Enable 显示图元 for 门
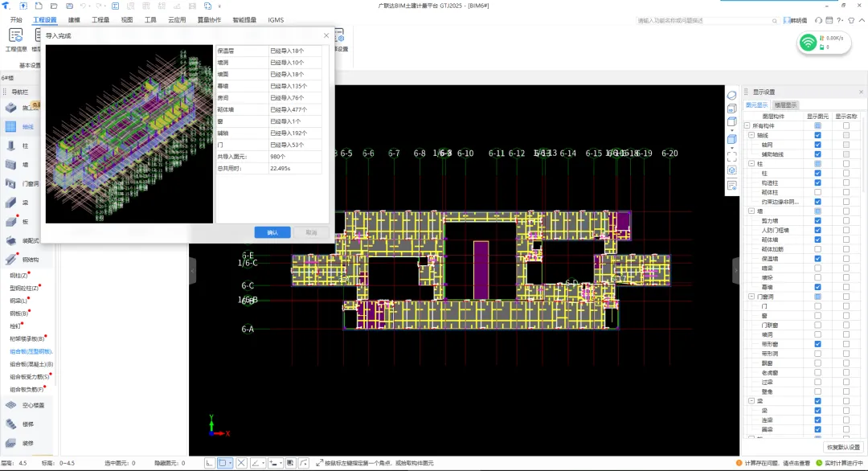 817,306
